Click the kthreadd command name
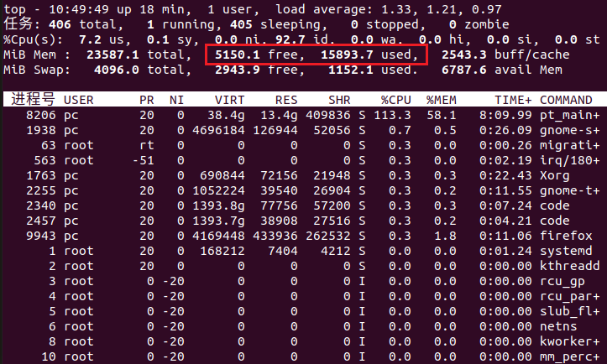Screen dimensions: 607x364 pos(570,266)
